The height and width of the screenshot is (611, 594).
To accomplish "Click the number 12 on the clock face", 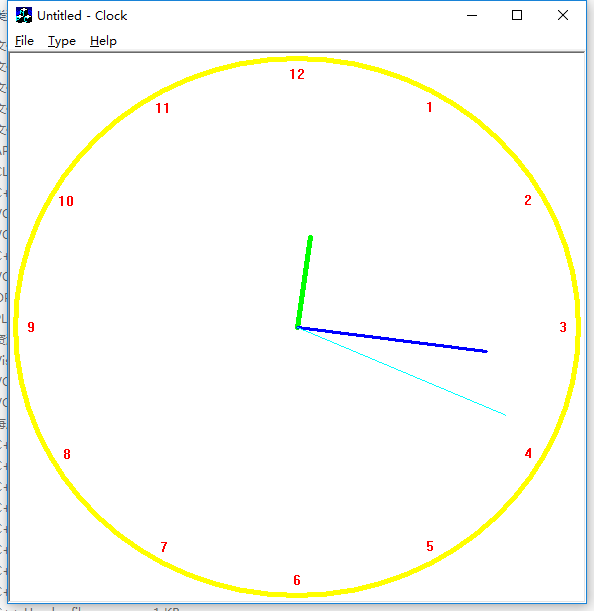I will (297, 74).
